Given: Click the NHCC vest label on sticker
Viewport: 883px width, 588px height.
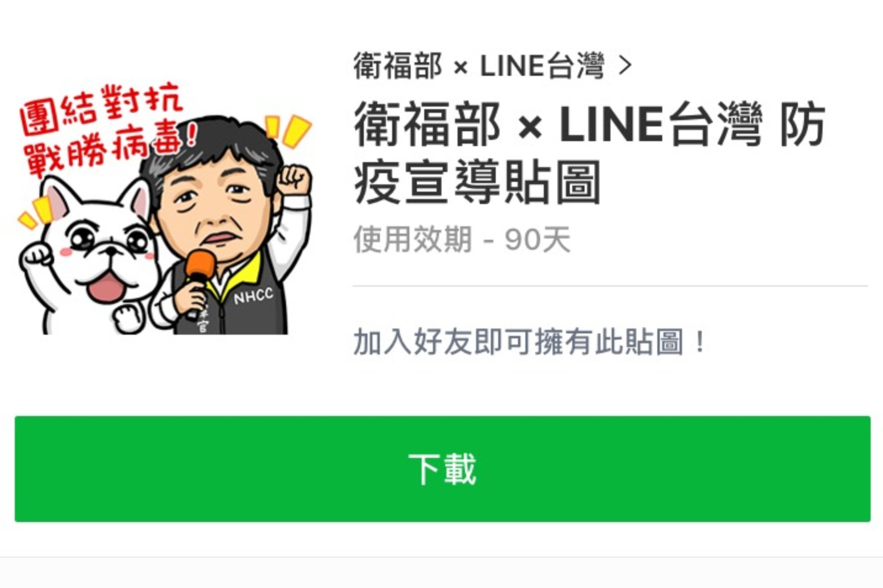Looking at the screenshot, I should pos(253,296).
